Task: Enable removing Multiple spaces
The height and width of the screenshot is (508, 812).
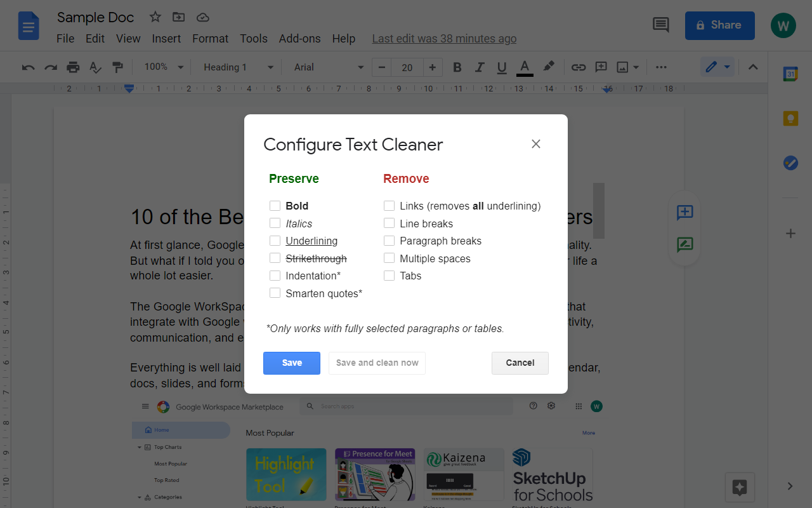Action: tap(389, 258)
